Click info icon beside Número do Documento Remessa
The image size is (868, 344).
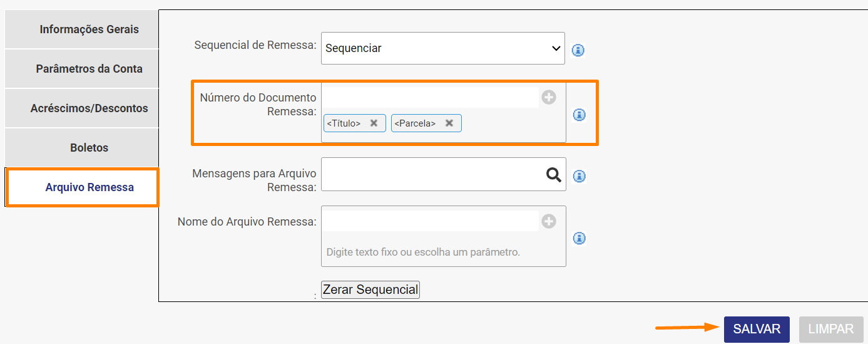[580, 115]
